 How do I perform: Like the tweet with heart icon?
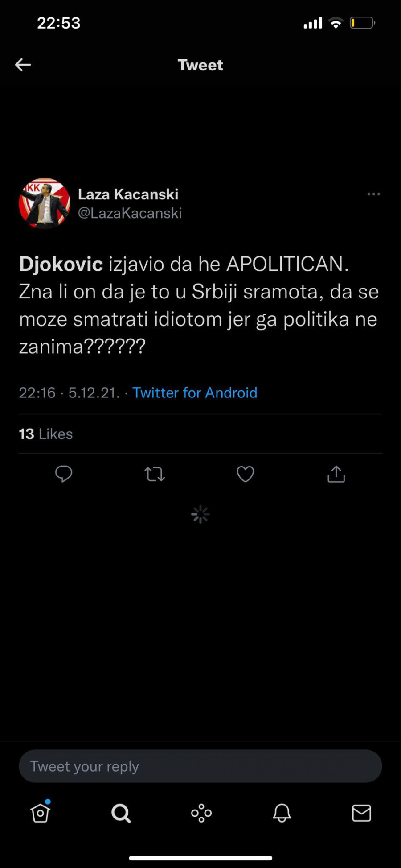pos(246,474)
